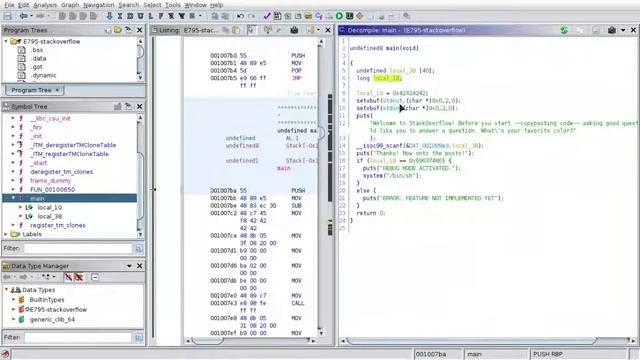
Task: Open the Navigation menu
Action: pyautogui.click(x=98, y=5)
